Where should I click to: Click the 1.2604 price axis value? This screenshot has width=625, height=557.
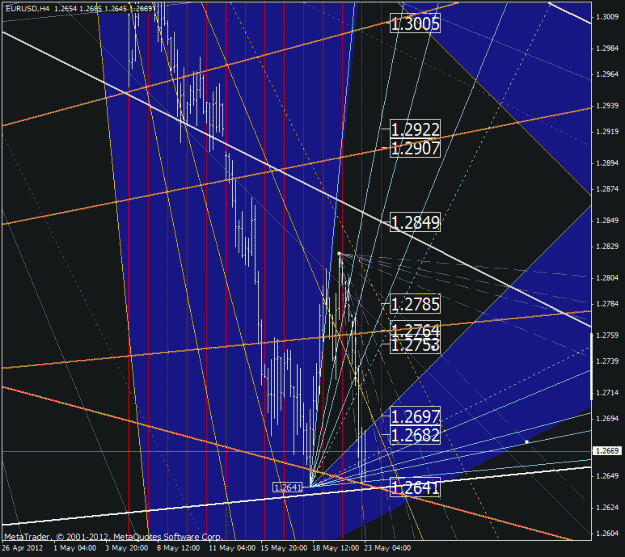point(607,533)
